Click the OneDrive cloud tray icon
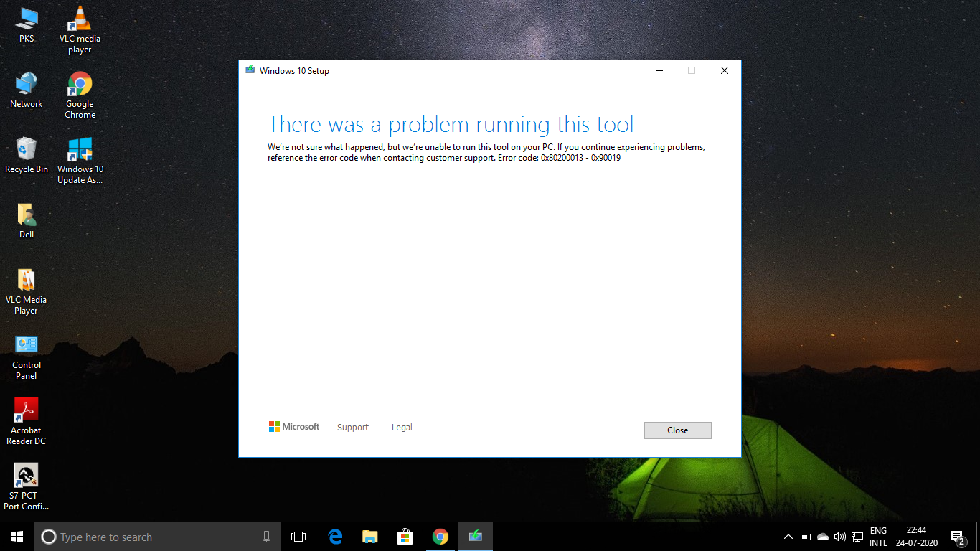 (823, 537)
